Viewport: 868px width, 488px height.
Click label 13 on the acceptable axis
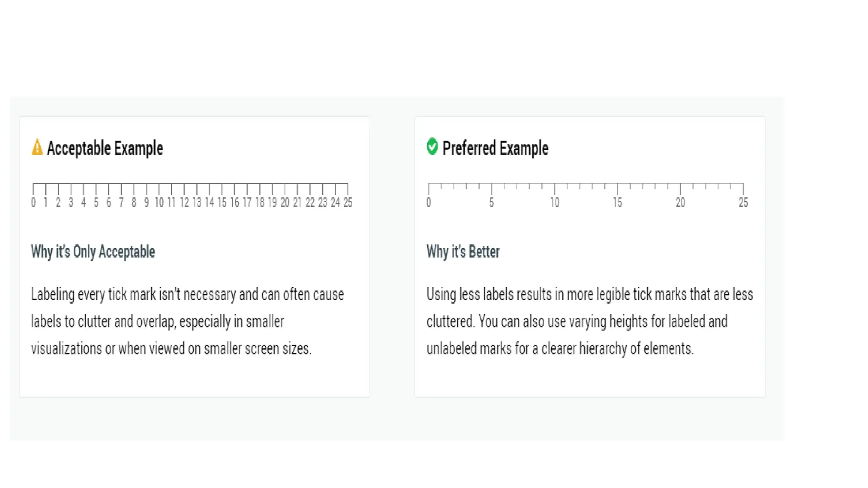[x=197, y=202]
